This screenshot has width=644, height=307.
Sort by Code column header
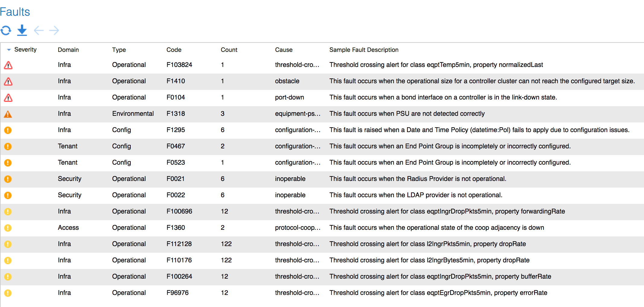[174, 50]
